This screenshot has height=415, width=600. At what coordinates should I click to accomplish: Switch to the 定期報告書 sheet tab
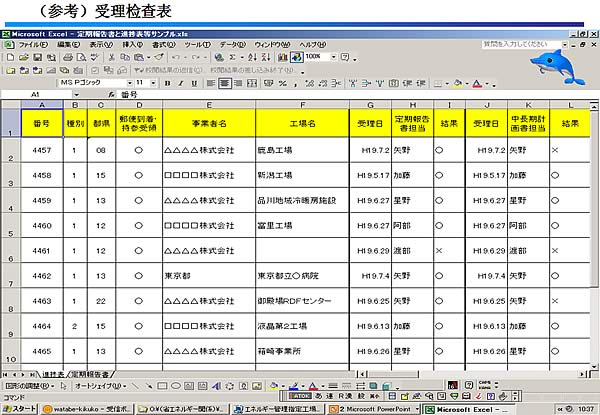coord(90,374)
